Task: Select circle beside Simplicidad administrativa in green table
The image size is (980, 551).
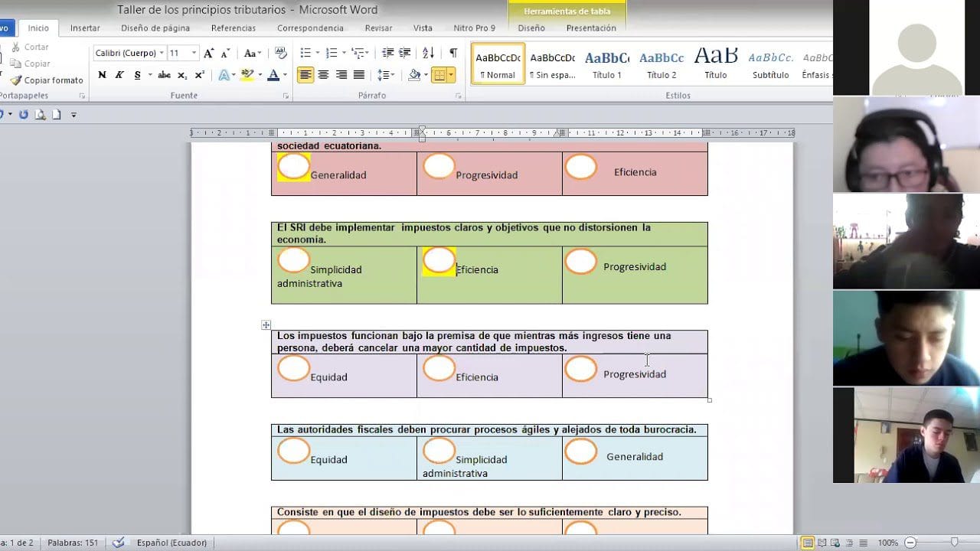Action: [294, 260]
